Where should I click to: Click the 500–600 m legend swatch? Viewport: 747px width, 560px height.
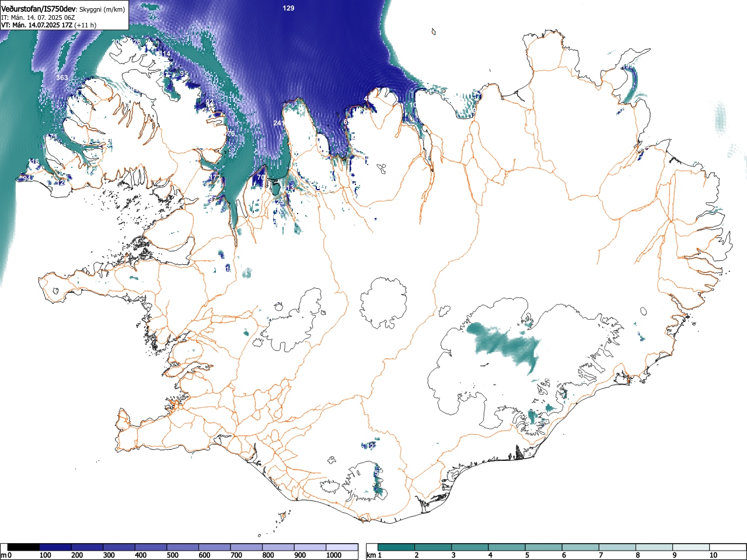(x=183, y=547)
